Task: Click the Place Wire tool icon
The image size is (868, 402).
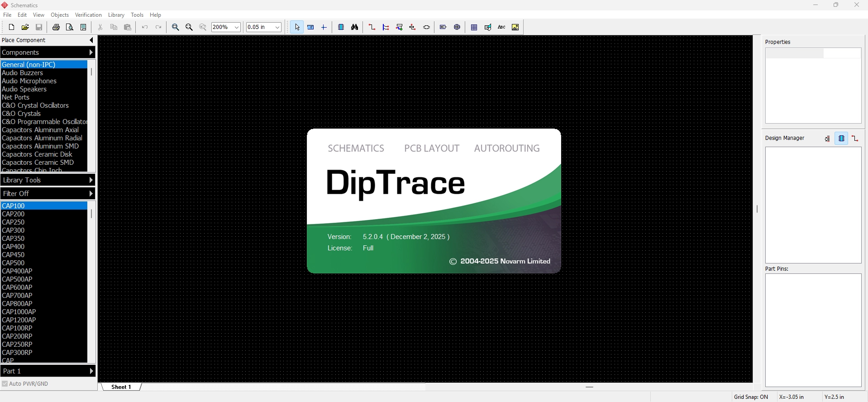Action: pos(372,27)
